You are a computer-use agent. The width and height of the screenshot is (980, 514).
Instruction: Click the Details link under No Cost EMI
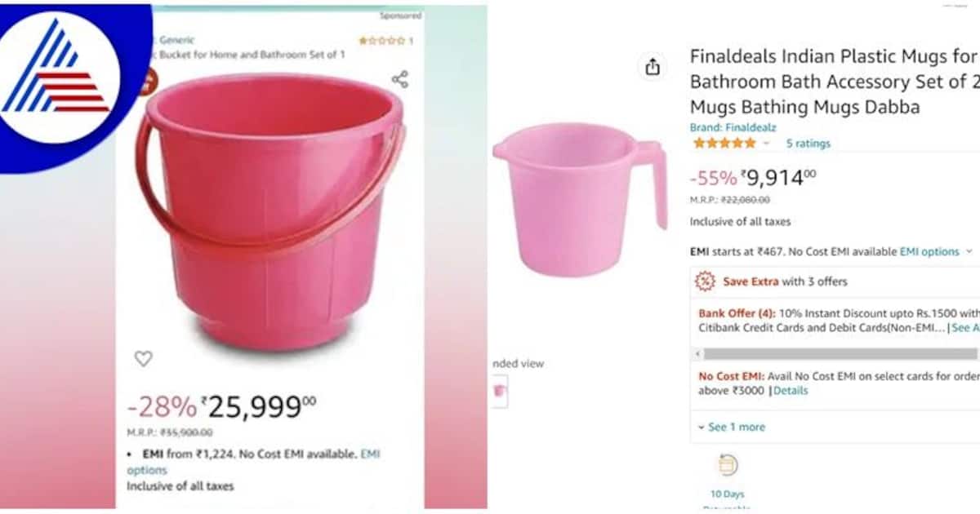[x=791, y=391]
